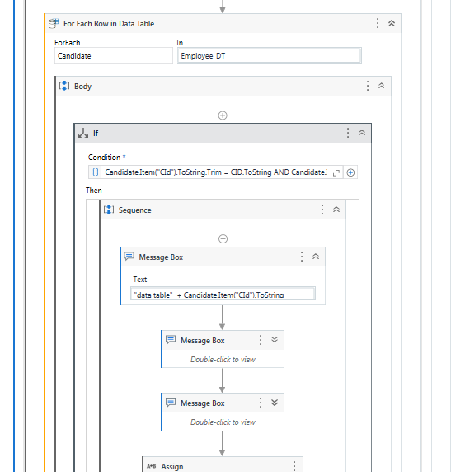Expand the second Message Box activity
This screenshot has height=476, width=451.
coord(275,340)
